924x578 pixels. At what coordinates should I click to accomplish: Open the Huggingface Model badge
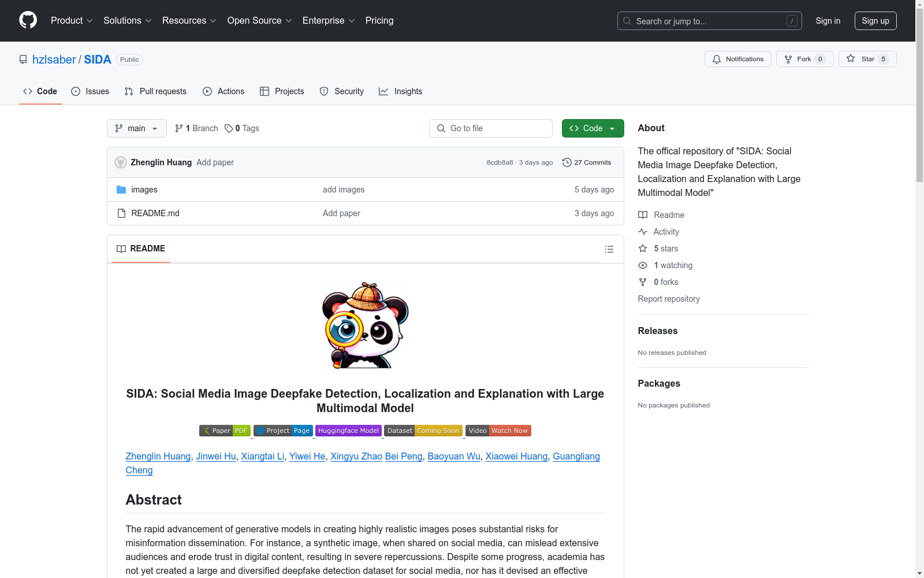(x=348, y=431)
